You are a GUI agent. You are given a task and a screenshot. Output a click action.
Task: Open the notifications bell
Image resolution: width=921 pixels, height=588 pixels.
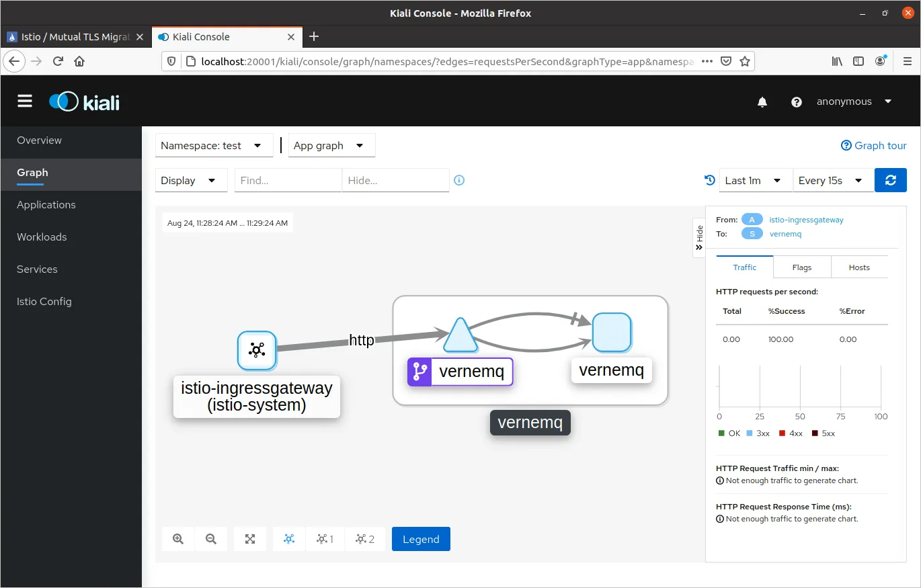(x=762, y=101)
